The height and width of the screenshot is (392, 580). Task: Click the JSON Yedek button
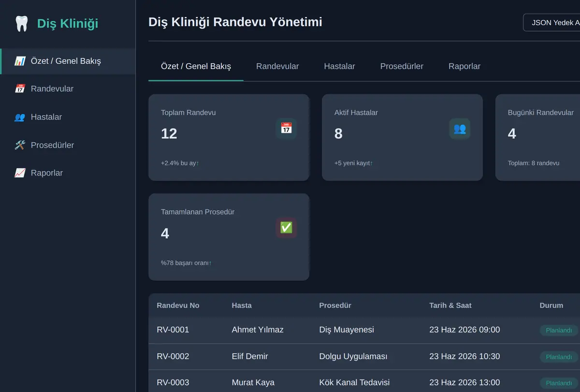pos(551,23)
